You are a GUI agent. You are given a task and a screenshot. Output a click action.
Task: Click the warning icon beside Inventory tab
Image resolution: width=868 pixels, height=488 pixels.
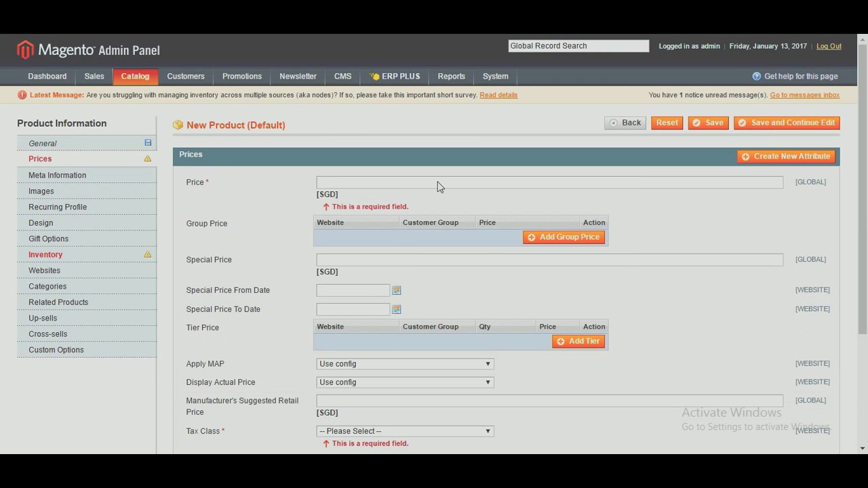147,254
